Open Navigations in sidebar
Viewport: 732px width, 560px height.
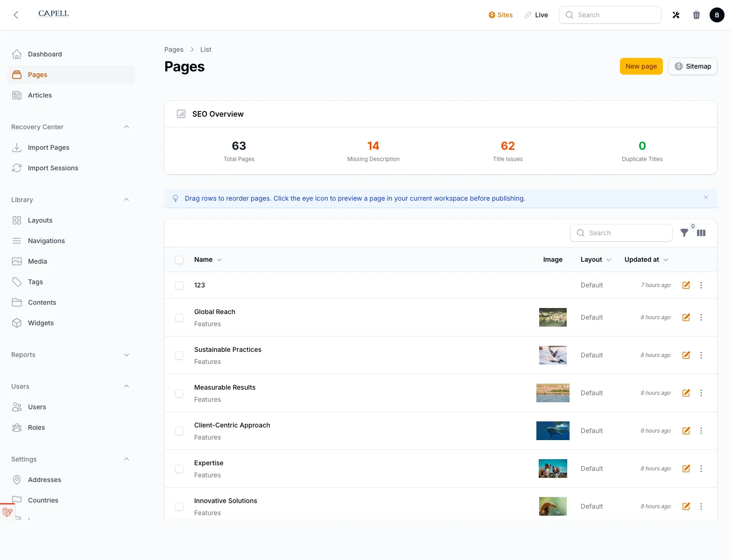tap(71, 241)
